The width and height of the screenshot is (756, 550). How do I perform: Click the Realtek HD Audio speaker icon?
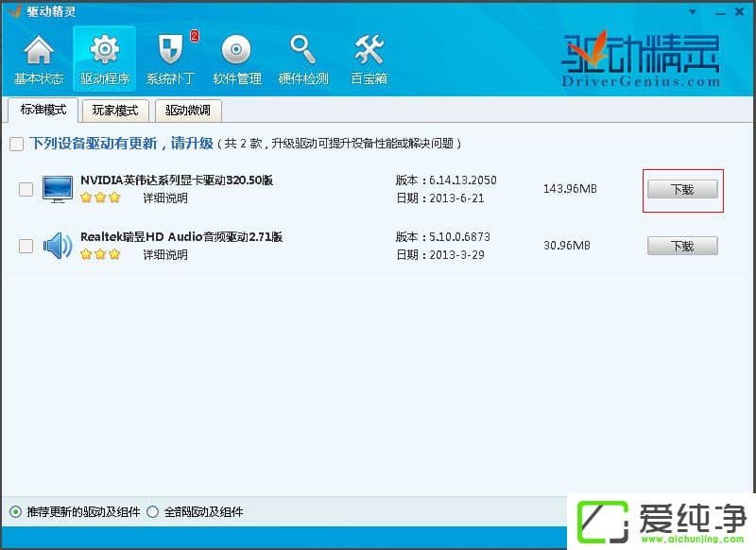58,245
